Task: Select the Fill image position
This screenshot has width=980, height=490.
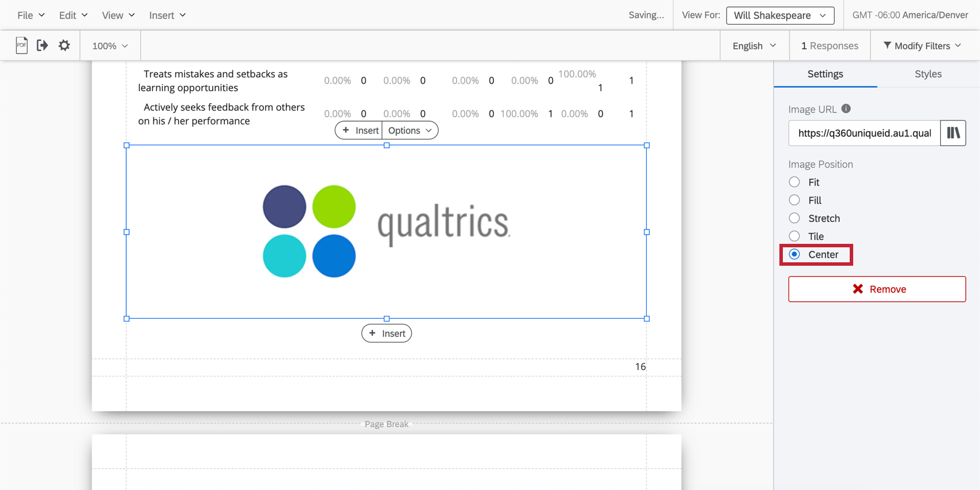Action: point(794,200)
